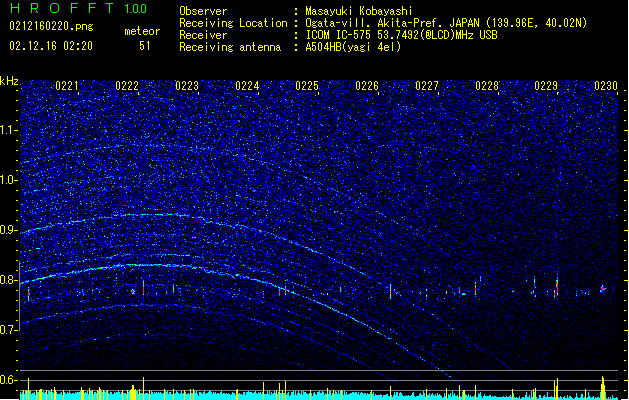Click the HROFFT 1.0.0 title text
The height and width of the screenshot is (400, 629).
click(x=79, y=8)
